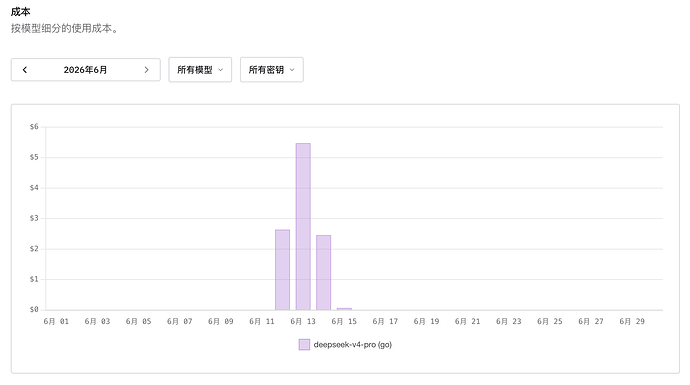
Task: Click the 成本 section heading
Action: [x=20, y=12]
